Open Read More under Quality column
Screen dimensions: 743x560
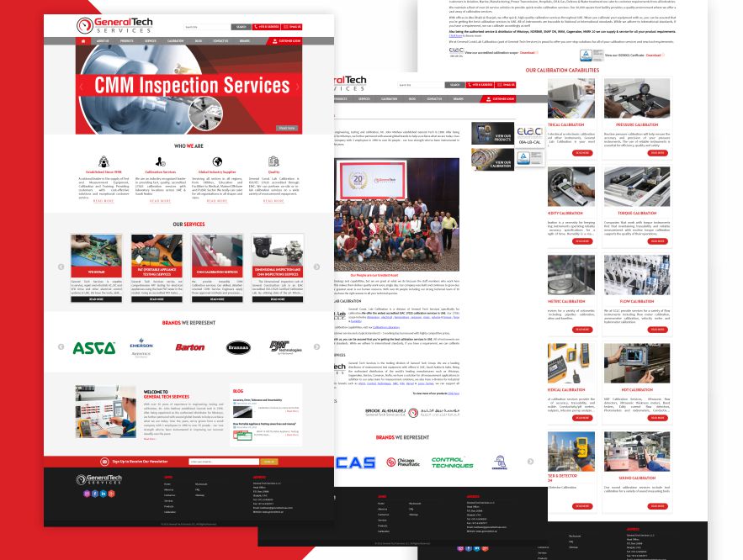[x=273, y=201]
